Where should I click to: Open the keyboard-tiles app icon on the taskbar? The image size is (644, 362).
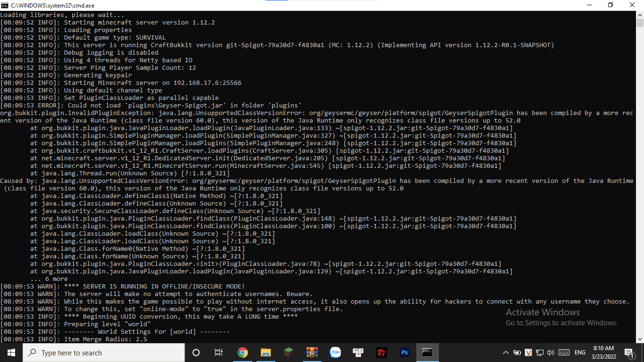[358, 353]
